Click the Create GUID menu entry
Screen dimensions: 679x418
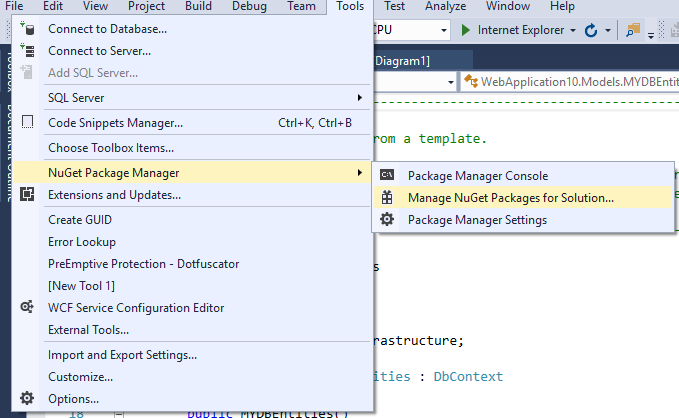click(x=82, y=219)
